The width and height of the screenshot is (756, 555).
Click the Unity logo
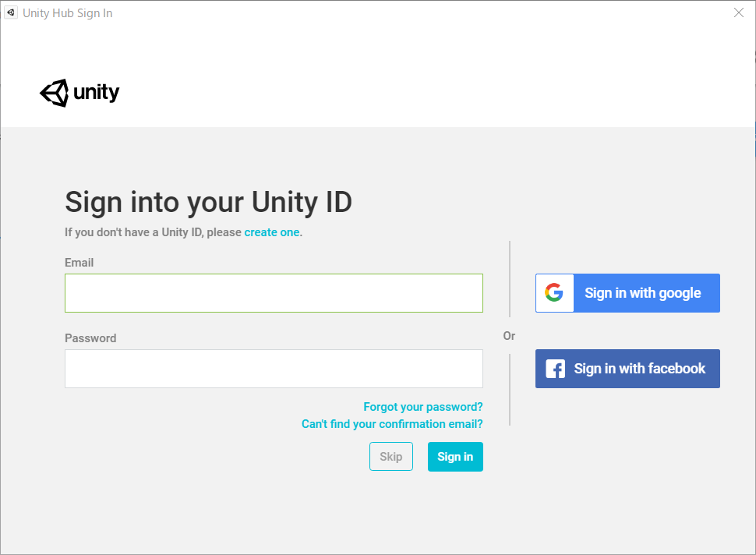pyautogui.click(x=78, y=92)
